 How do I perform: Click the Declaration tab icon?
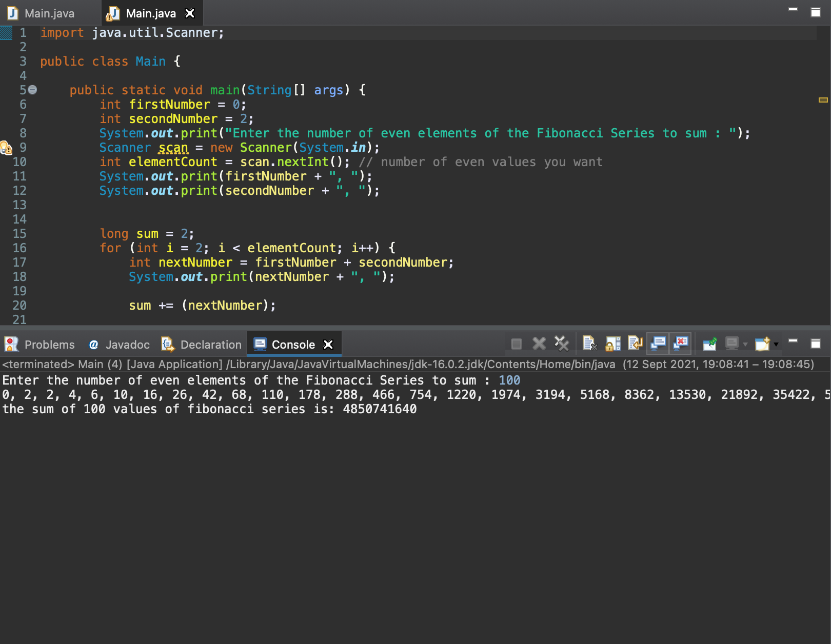tap(167, 344)
